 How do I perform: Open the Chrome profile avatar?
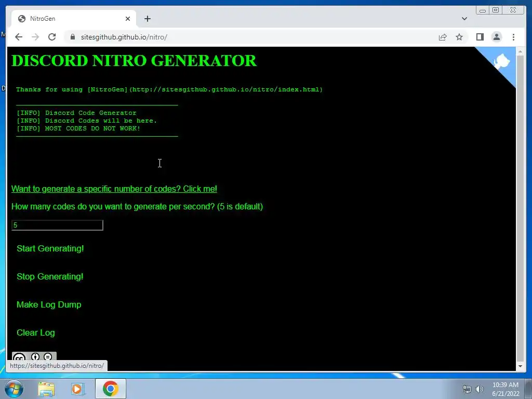click(496, 37)
